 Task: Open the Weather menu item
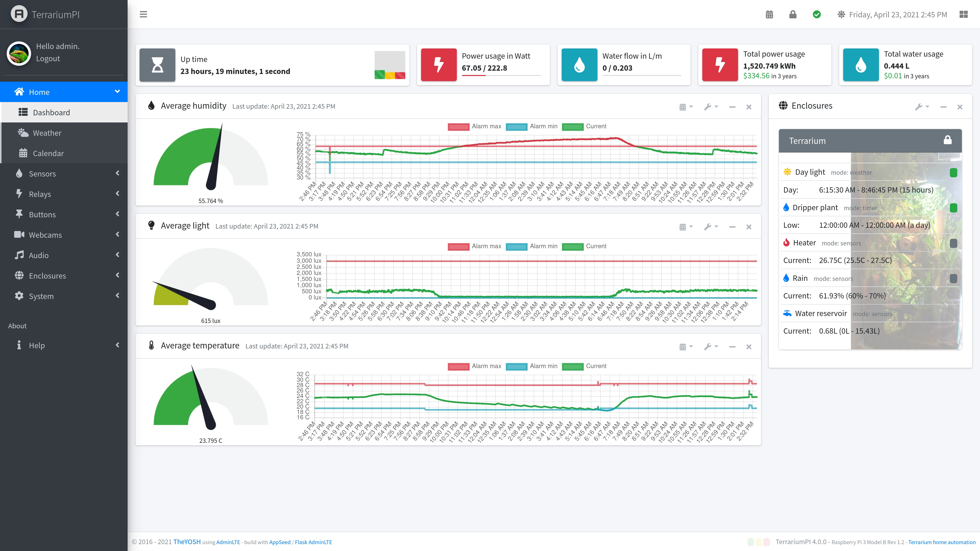click(47, 133)
